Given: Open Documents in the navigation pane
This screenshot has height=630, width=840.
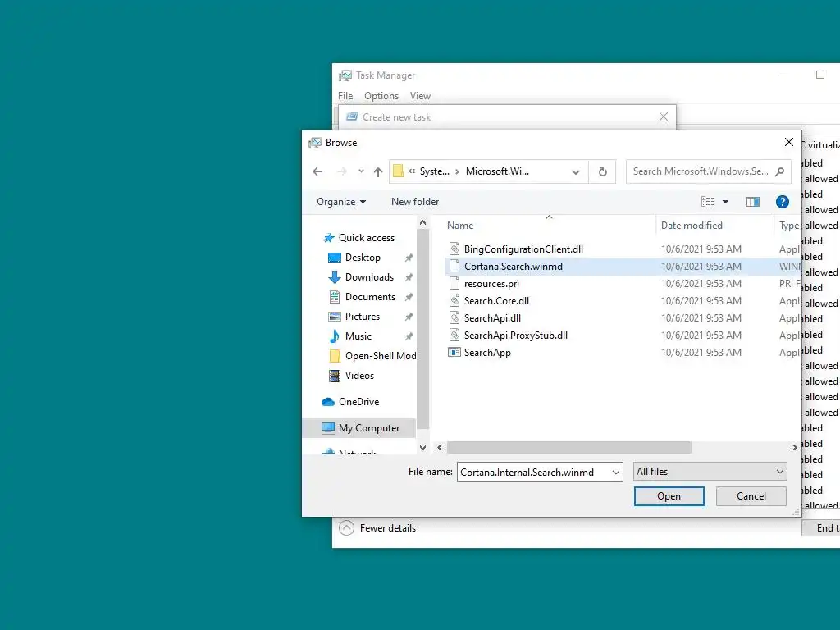Looking at the screenshot, I should click(370, 297).
